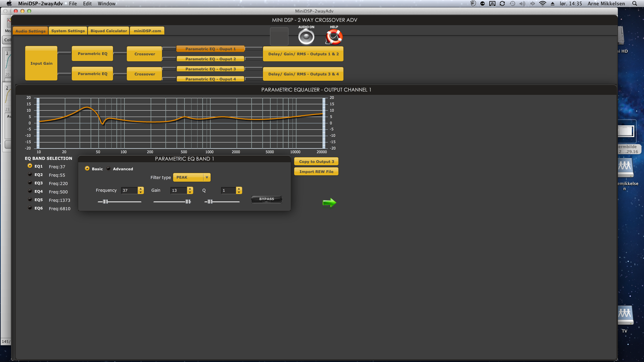The image size is (644, 362).
Task: Open the Apple menu
Action: click(9, 4)
